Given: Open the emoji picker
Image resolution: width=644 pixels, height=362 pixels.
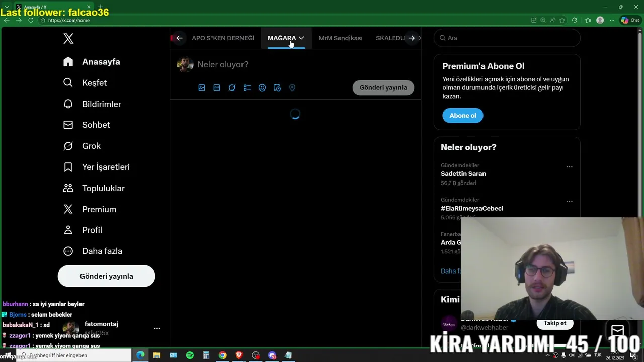Looking at the screenshot, I should tap(262, 87).
